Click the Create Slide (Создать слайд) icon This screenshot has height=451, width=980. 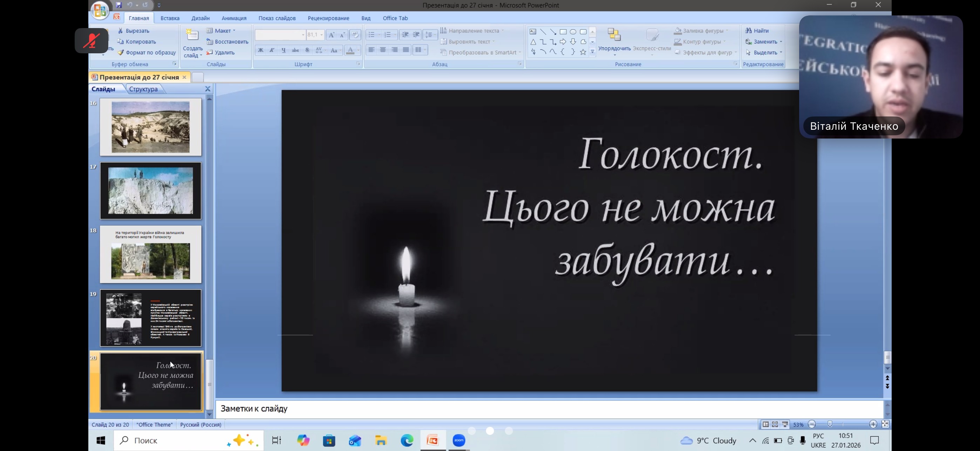192,36
